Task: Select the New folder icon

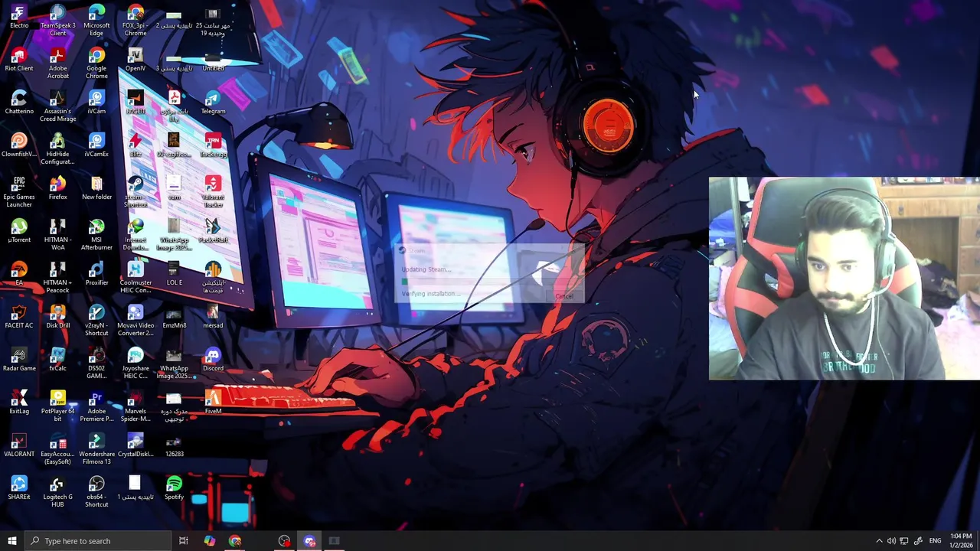Action: tap(96, 188)
